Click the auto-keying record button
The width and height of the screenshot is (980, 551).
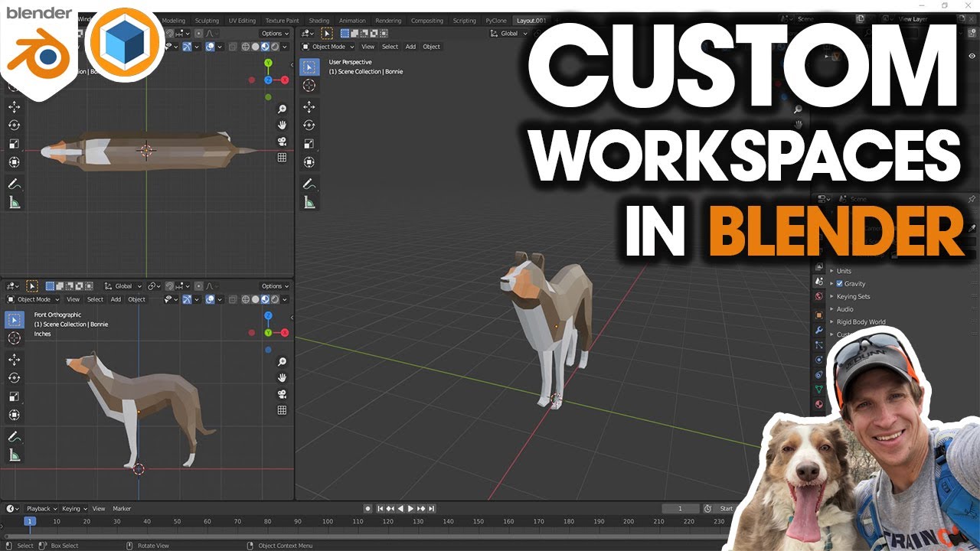click(368, 508)
